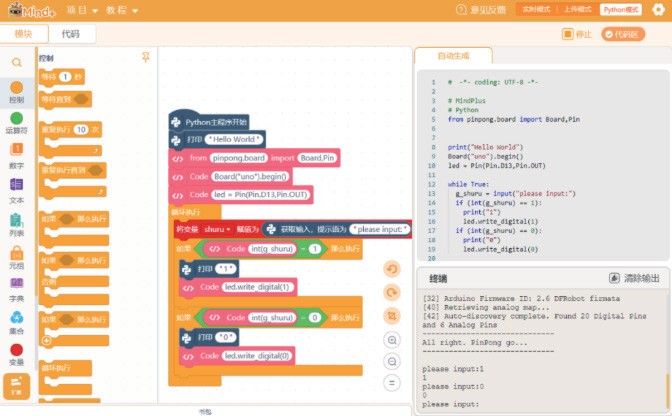Open the block search magnifier icon
The width and height of the screenshot is (672, 416).
point(17,63)
